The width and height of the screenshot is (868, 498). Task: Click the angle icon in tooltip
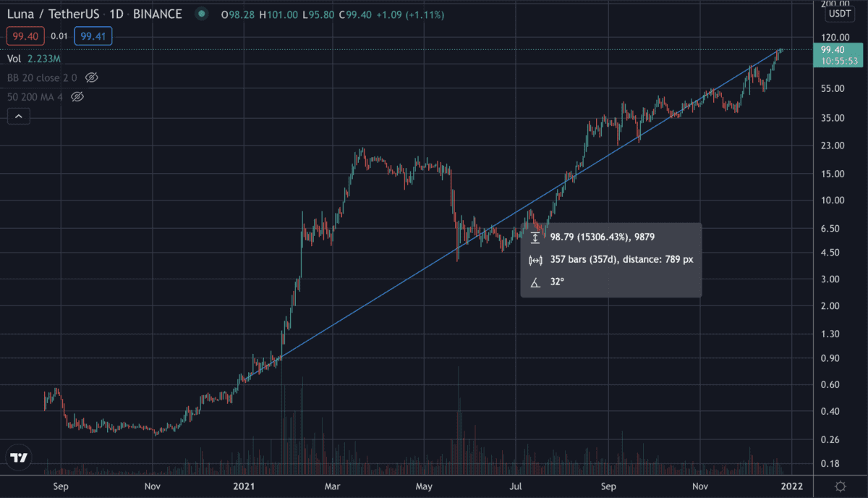[535, 282]
